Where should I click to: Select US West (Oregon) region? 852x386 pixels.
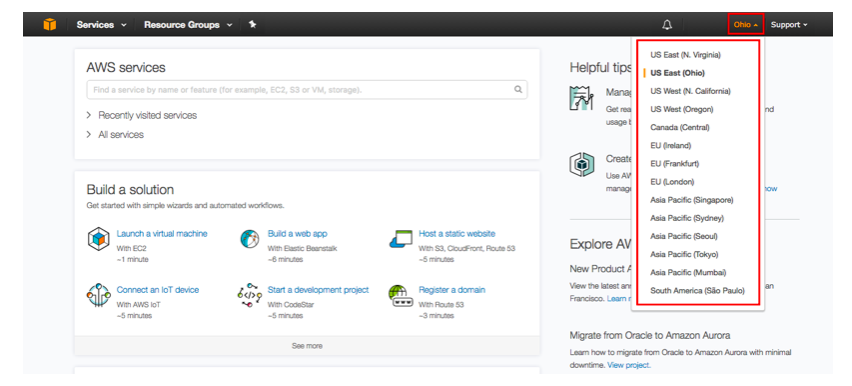tap(681, 109)
